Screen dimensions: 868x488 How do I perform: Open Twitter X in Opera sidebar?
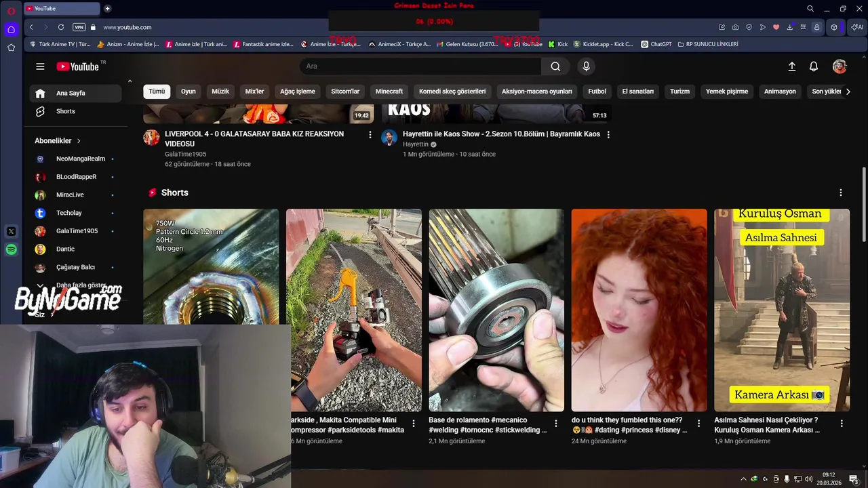pyautogui.click(x=11, y=231)
